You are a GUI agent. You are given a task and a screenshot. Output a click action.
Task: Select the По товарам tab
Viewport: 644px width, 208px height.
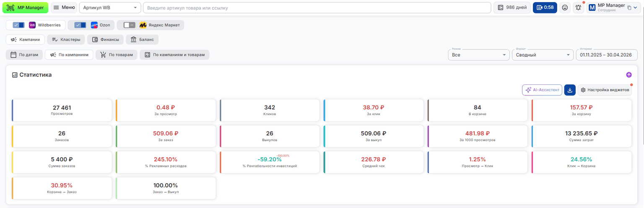(116, 55)
